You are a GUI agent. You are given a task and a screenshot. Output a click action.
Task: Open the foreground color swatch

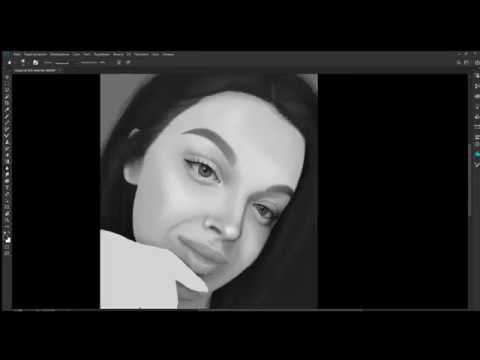pos(6,237)
